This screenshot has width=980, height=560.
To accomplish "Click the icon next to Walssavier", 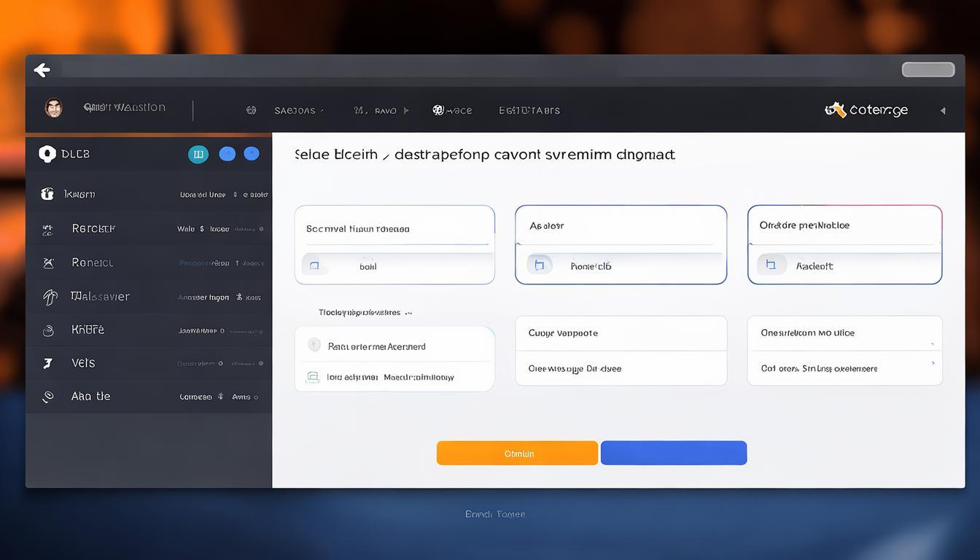I will [50, 297].
